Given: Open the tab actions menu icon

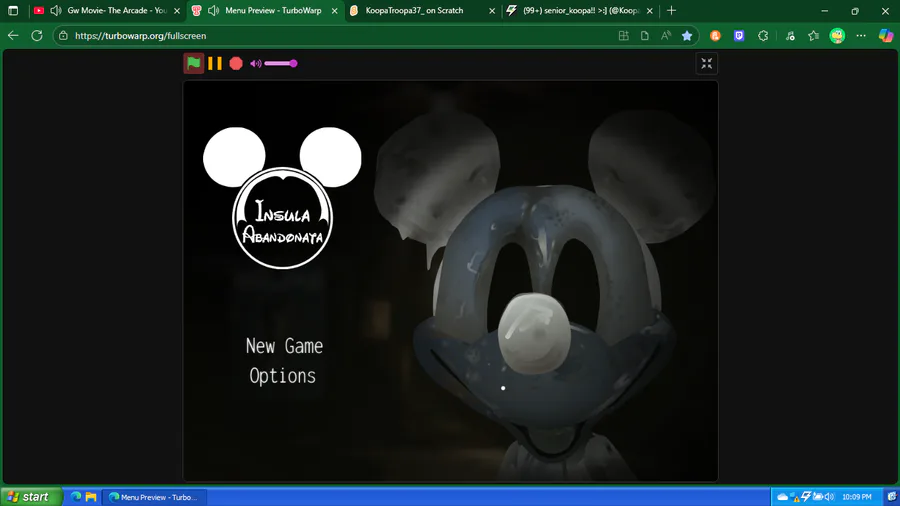Looking at the screenshot, I should coord(13,10).
